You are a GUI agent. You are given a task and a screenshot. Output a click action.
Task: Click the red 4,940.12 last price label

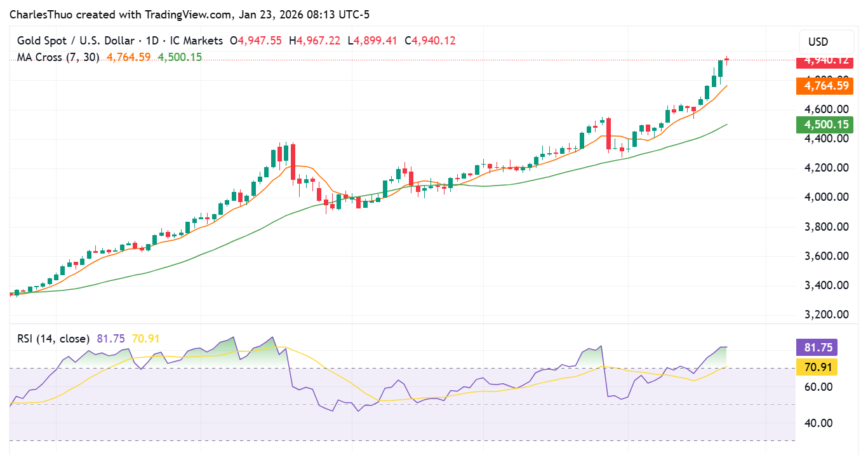click(824, 61)
